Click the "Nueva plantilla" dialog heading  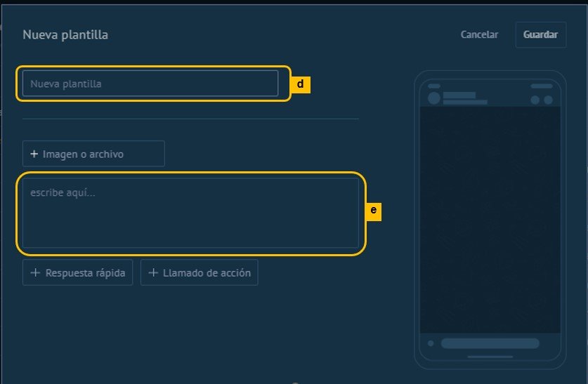(65, 34)
